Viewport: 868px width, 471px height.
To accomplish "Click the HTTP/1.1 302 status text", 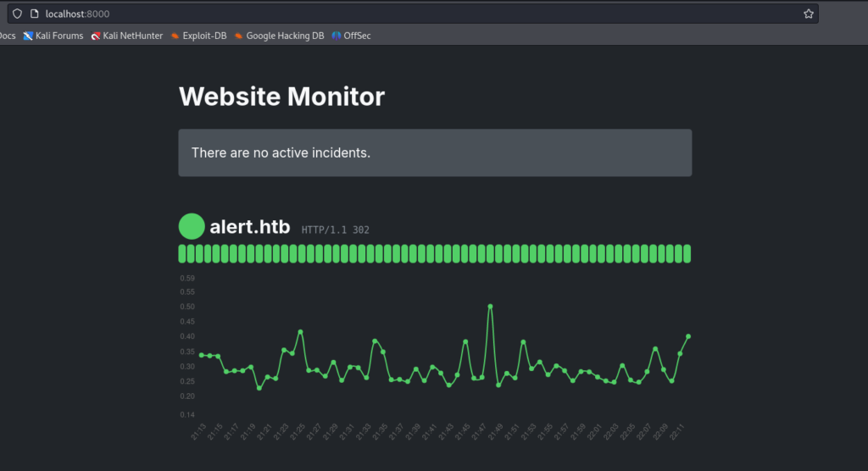I will point(336,230).
